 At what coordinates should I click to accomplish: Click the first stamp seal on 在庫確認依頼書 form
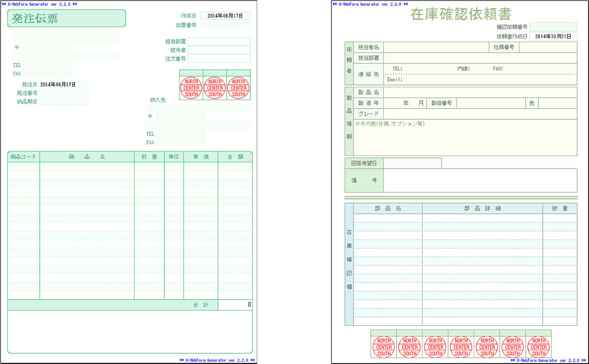383,347
